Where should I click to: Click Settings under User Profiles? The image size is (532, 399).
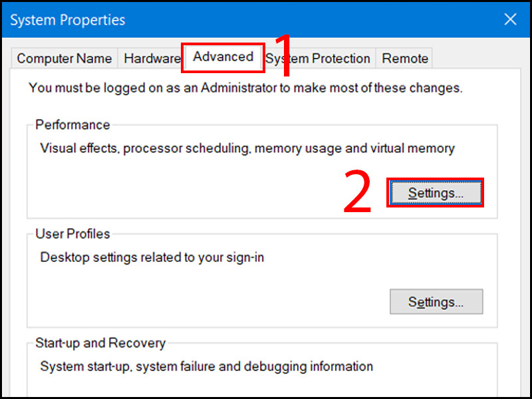[436, 302]
